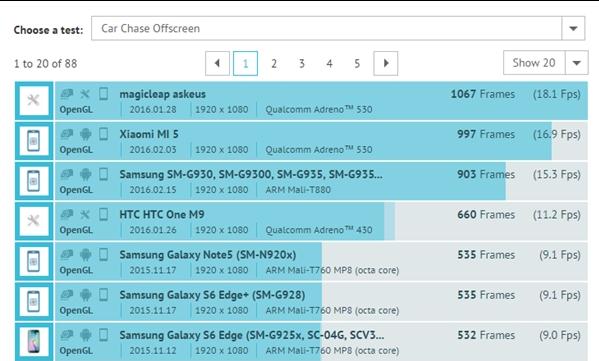Click the Android icon in Xiaomi MI 5 row
The height and width of the screenshot is (361, 599).
tap(86, 134)
